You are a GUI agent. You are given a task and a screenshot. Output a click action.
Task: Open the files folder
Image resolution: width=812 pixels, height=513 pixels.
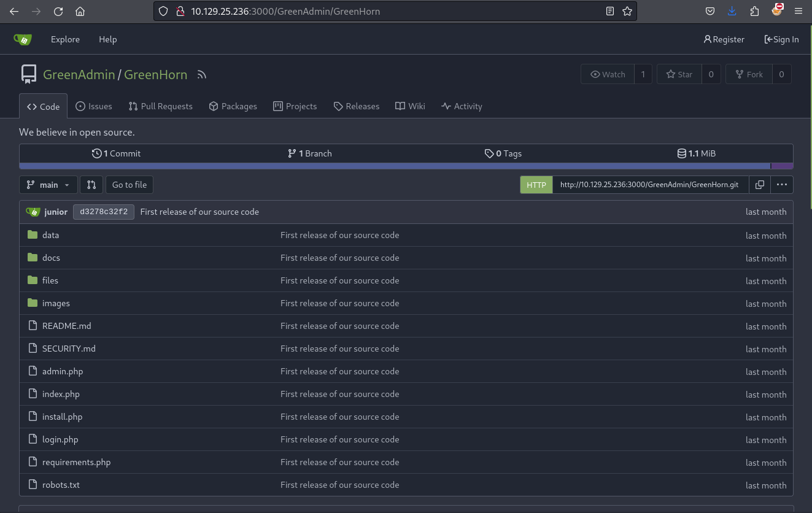(x=50, y=280)
